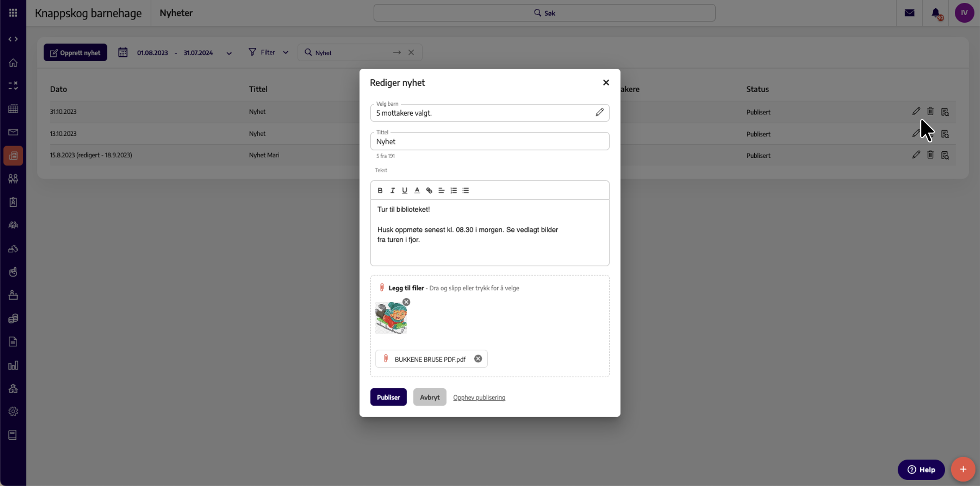Open the coins payment sidebar icon
This screenshot has width=980, height=486.
pos(13,318)
